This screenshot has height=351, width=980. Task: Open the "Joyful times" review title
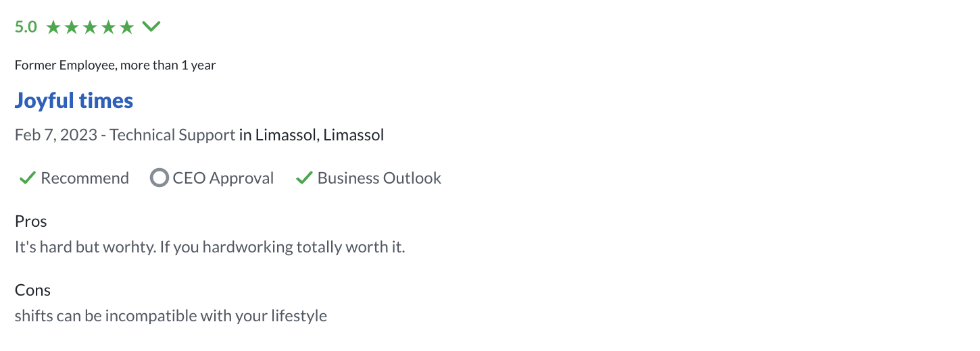click(74, 101)
